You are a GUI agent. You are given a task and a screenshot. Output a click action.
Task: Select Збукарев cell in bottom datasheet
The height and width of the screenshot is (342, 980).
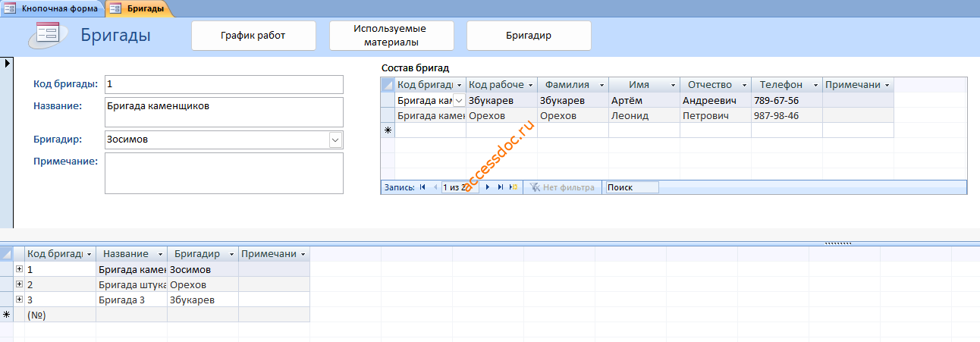203,300
